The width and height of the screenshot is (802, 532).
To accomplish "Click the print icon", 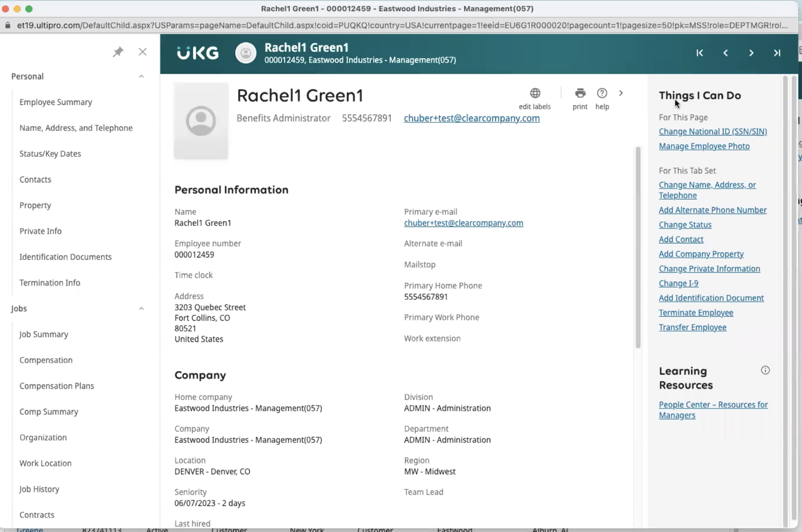I will click(580, 93).
